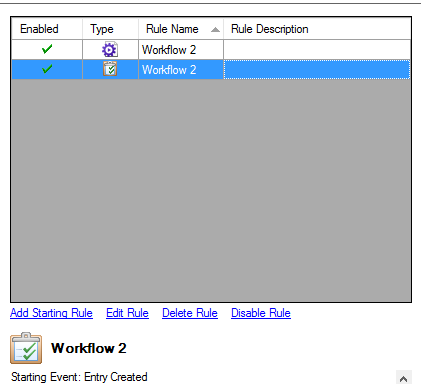This screenshot has width=421, height=384.
Task: Collapse details with the chevron at bottom right
Action: (404, 379)
